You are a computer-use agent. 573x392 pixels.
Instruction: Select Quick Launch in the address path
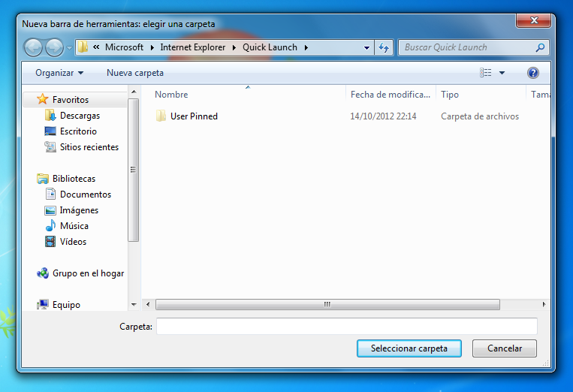pos(270,47)
